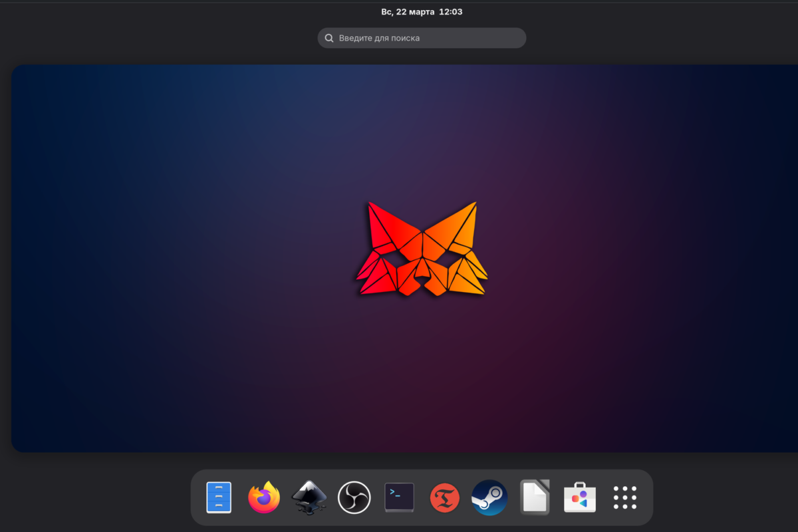Open the Software app store

point(579,497)
